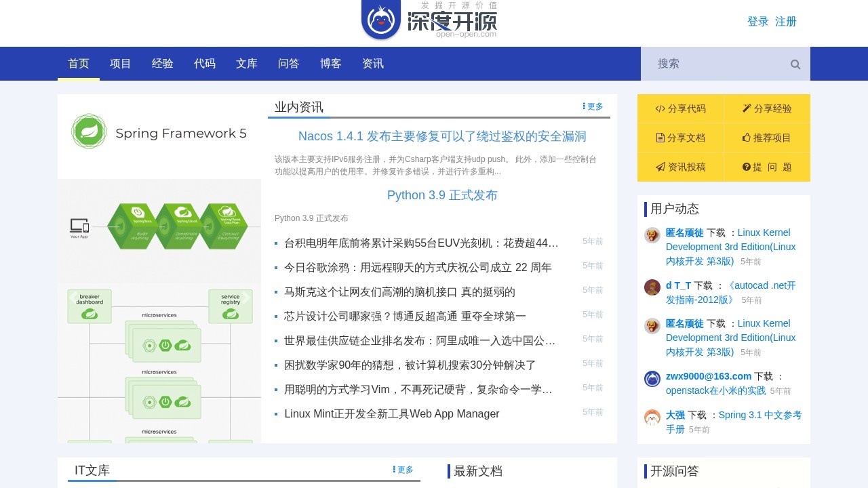Viewport: 868px width, 488px height.
Task: Click the 深度开源 site logo
Action: pyautogui.click(x=429, y=22)
